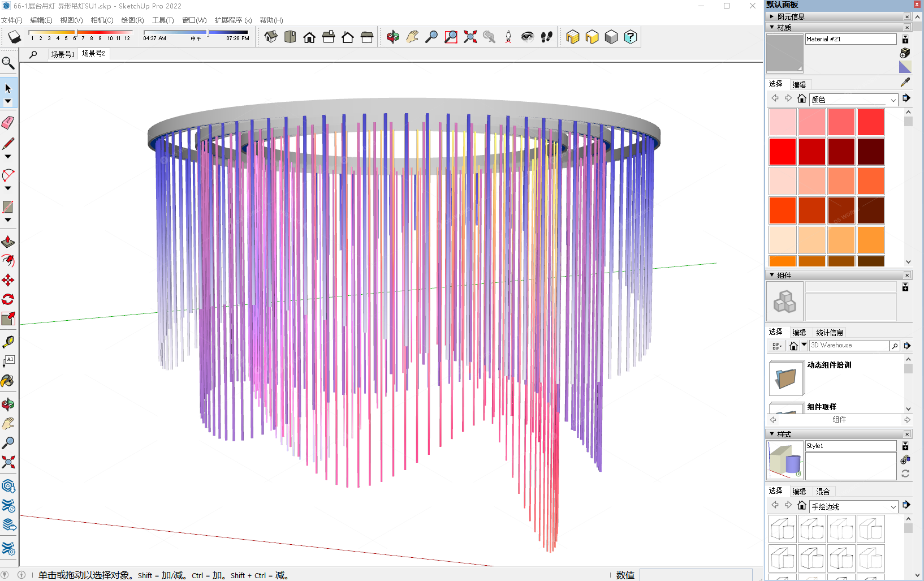This screenshot has width=924, height=581.
Task: Click the scene search magnifier icon
Action: click(x=33, y=54)
